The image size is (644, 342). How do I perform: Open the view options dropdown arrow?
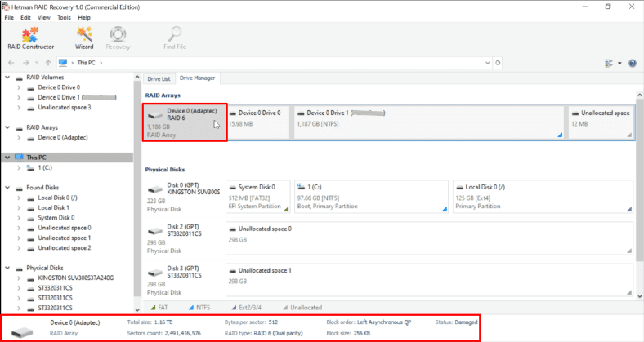point(619,63)
